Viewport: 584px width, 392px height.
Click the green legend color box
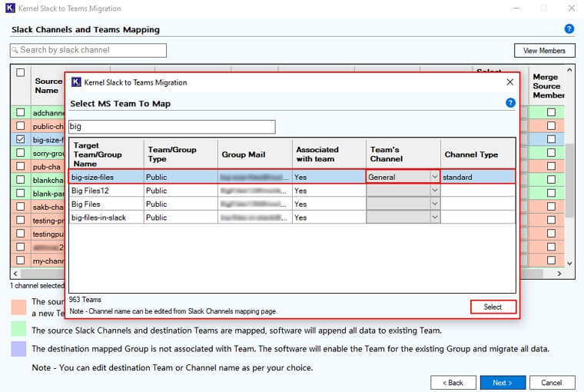pyautogui.click(x=18, y=329)
